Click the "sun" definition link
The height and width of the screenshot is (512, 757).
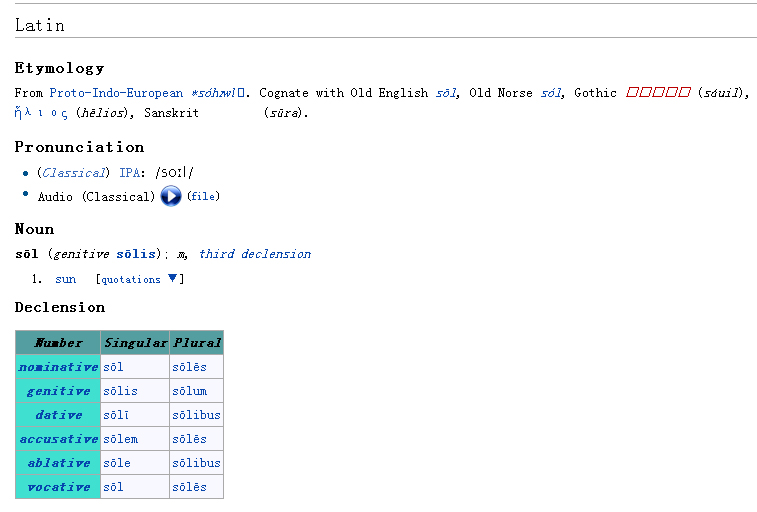click(x=65, y=279)
